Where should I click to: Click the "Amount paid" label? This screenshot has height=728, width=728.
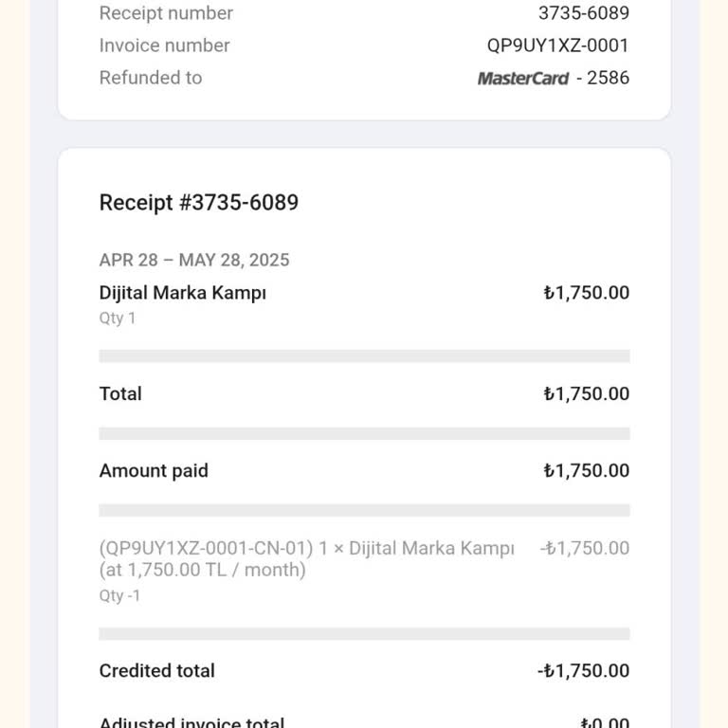(x=154, y=470)
